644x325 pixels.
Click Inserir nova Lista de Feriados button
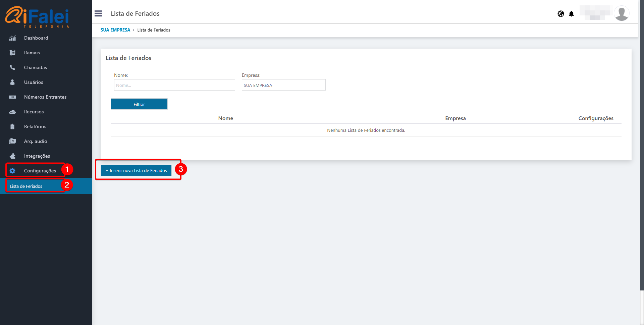pyautogui.click(x=136, y=170)
